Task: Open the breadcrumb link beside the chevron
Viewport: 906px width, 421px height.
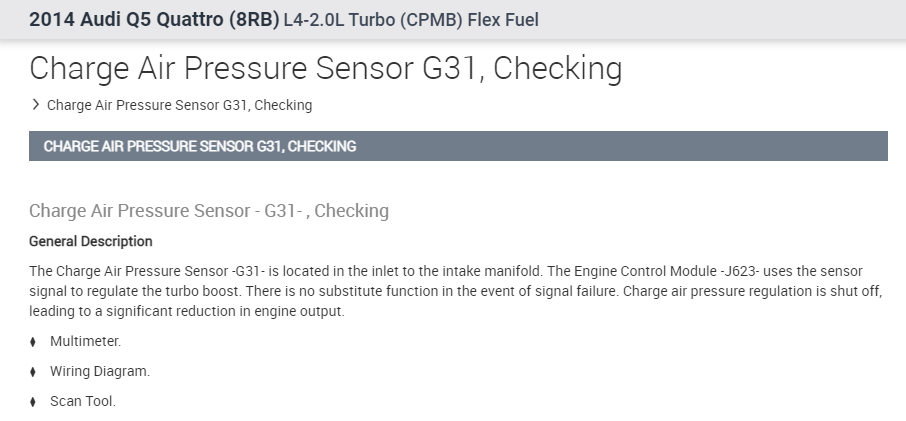Action: click(179, 105)
